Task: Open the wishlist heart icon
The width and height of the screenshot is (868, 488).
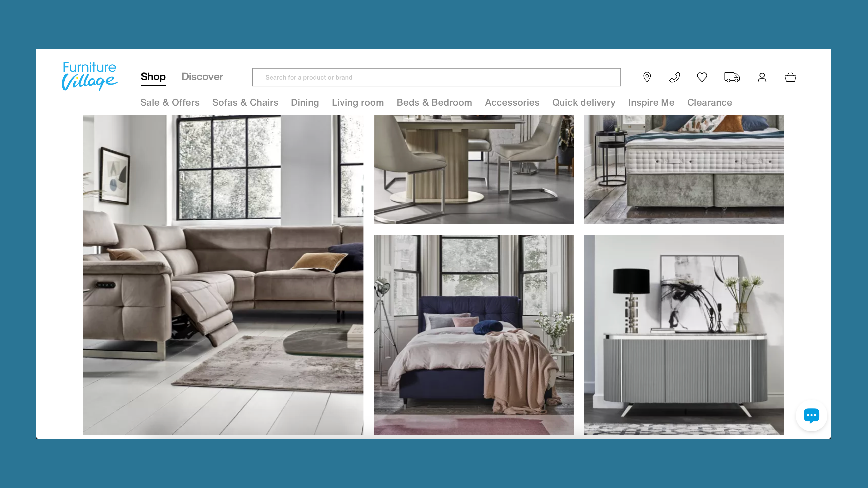Action: (x=702, y=77)
